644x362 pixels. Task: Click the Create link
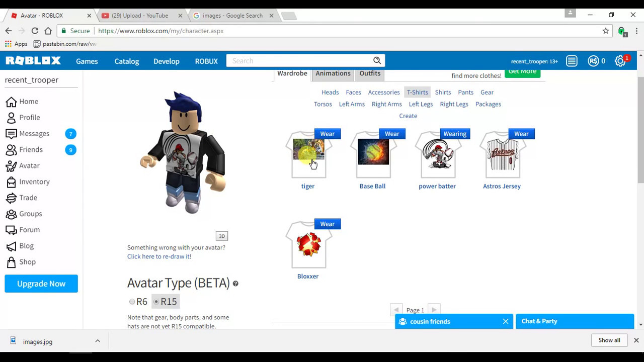coord(408,116)
